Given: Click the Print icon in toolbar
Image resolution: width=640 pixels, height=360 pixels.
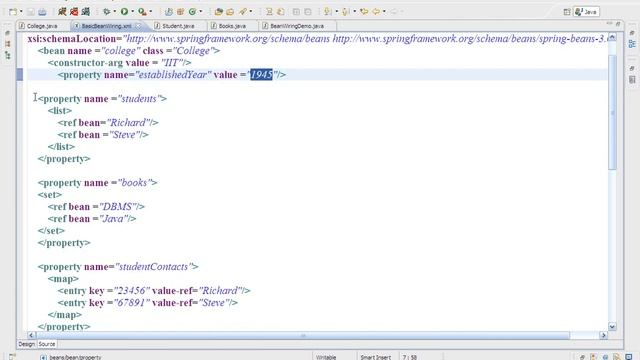Looking at the screenshot, I should coord(42,12).
